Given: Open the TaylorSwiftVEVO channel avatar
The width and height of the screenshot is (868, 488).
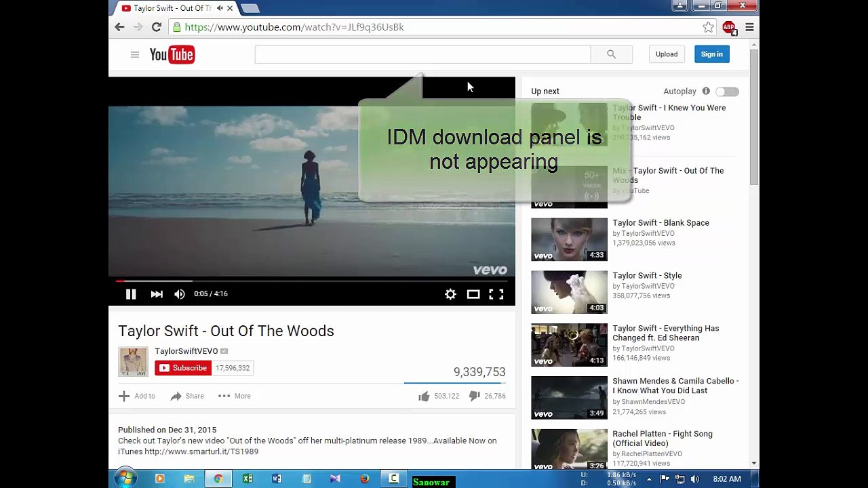Looking at the screenshot, I should click(x=133, y=362).
